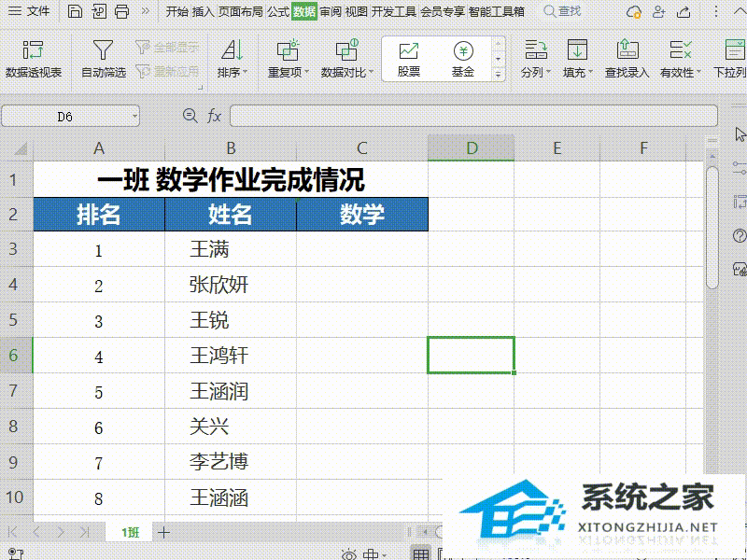Open the 分列 text-to-columns tool
Viewport: 747px width, 560px height.
pyautogui.click(x=535, y=58)
